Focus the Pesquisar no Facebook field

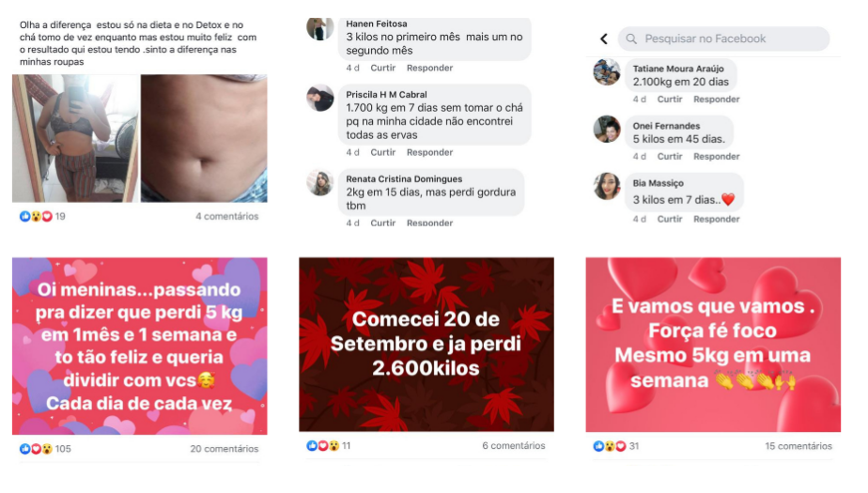click(723, 39)
